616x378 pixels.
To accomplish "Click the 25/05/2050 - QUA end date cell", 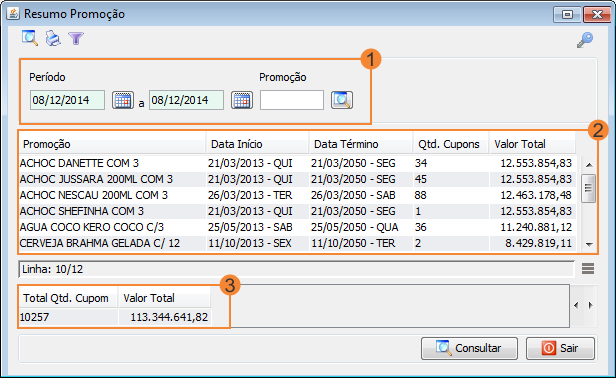I will pyautogui.click(x=361, y=227).
